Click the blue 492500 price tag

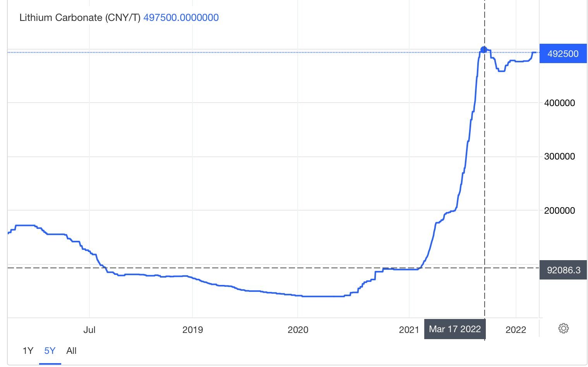point(562,54)
